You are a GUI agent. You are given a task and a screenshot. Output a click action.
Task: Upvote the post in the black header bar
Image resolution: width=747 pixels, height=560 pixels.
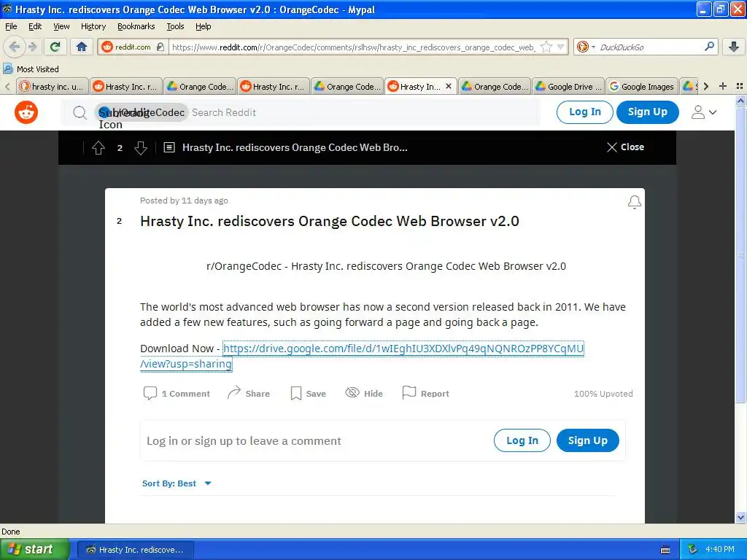(x=98, y=147)
